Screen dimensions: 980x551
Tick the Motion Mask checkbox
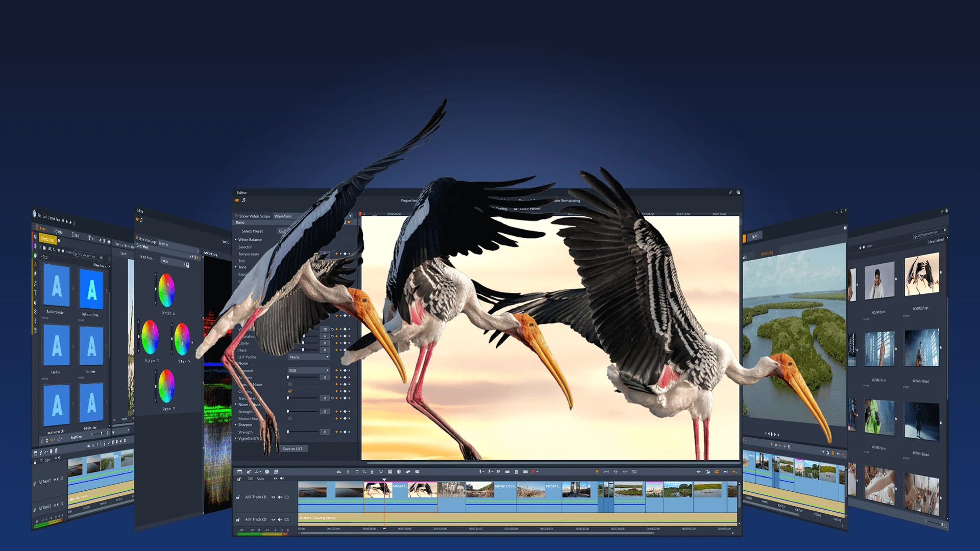click(290, 418)
